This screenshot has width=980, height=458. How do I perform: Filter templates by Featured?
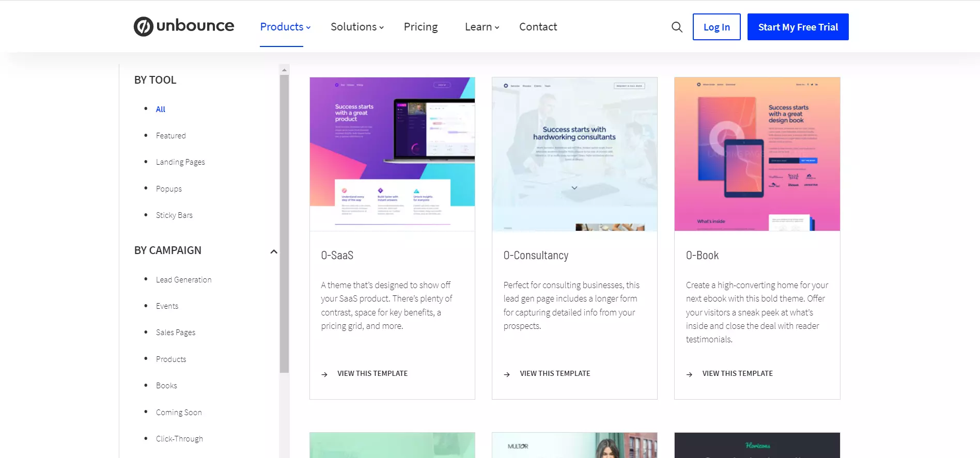pyautogui.click(x=170, y=136)
